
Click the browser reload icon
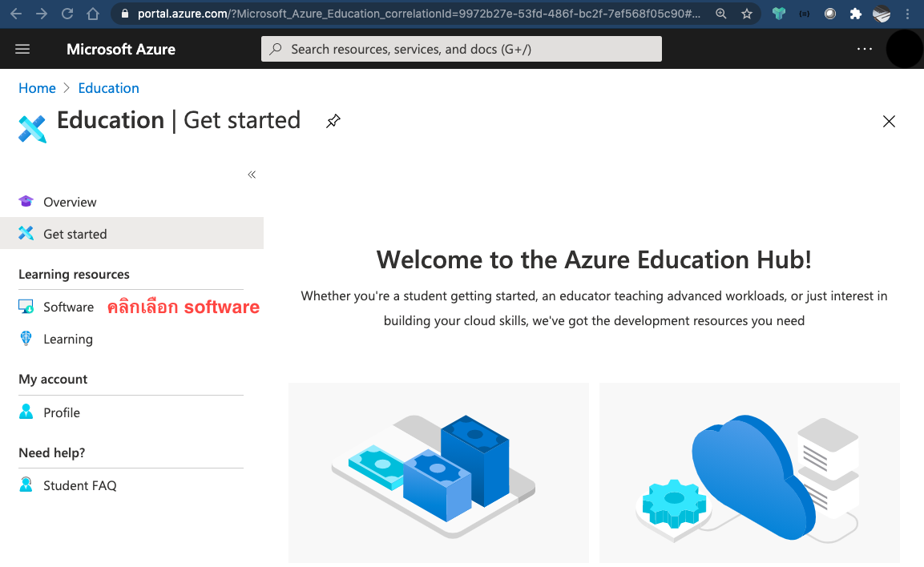point(67,14)
